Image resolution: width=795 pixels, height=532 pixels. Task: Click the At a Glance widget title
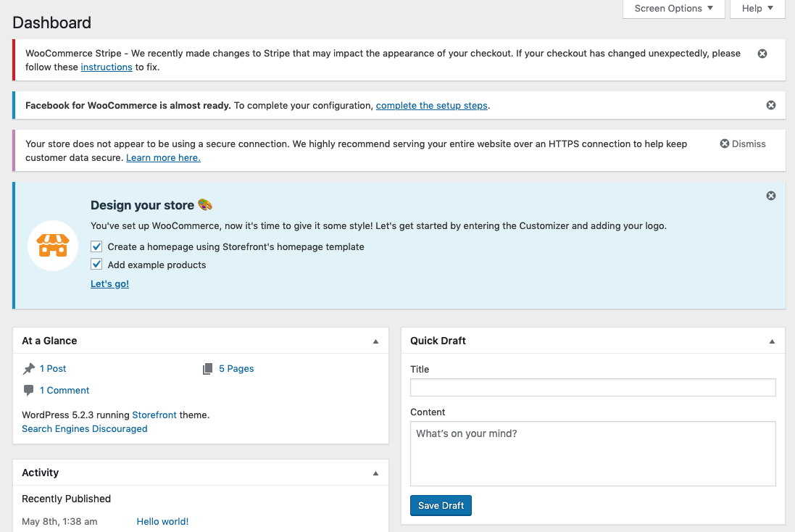[49, 341]
